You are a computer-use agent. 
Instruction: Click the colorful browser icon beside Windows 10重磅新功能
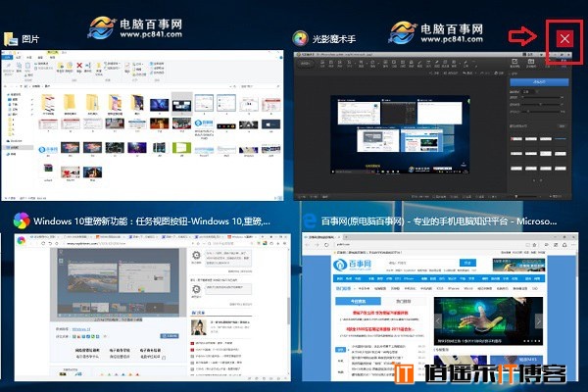22,220
